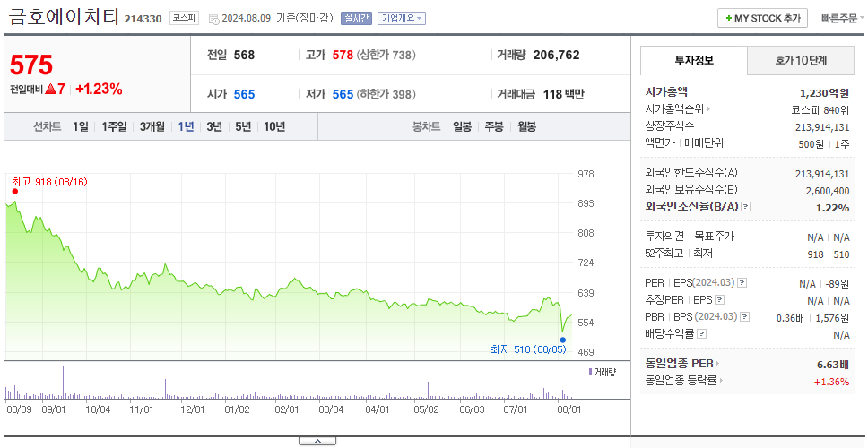Viewport: 868px width, 448px height.
Task: Click the +1.23% change rate
Action: point(100,89)
